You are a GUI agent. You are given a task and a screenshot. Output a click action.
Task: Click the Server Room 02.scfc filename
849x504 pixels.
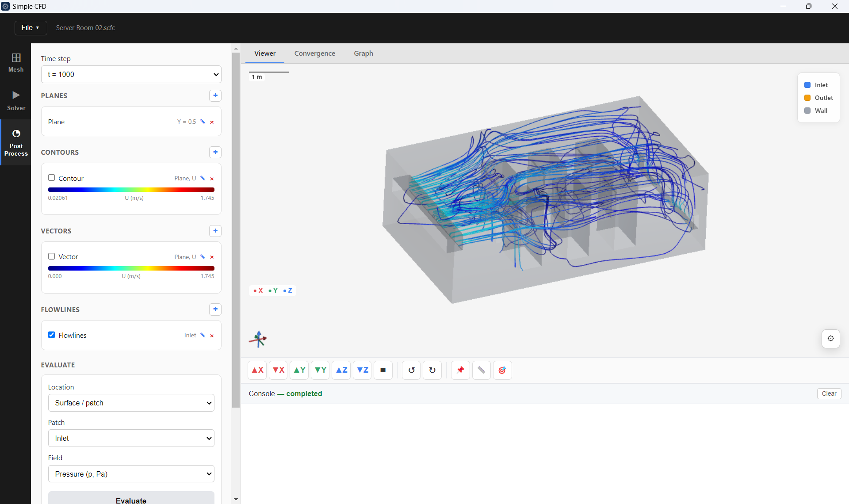coord(85,27)
